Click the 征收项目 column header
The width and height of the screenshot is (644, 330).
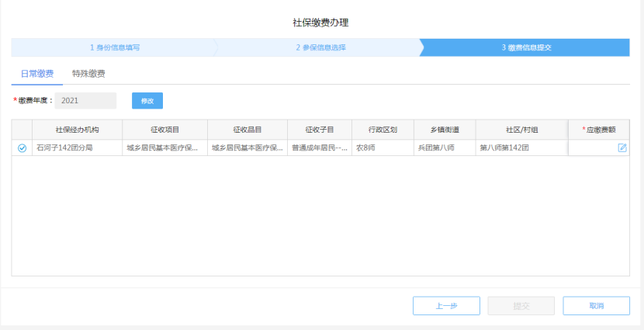coord(164,130)
